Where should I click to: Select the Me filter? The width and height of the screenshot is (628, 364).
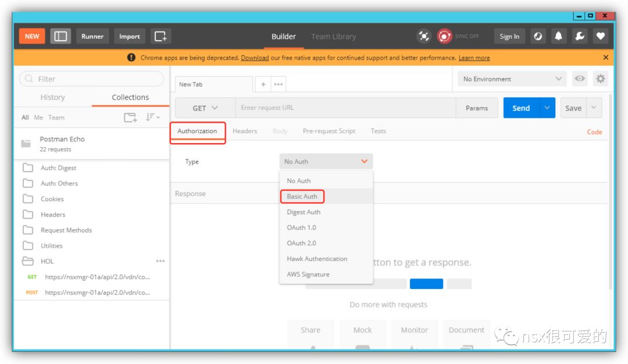click(x=38, y=117)
